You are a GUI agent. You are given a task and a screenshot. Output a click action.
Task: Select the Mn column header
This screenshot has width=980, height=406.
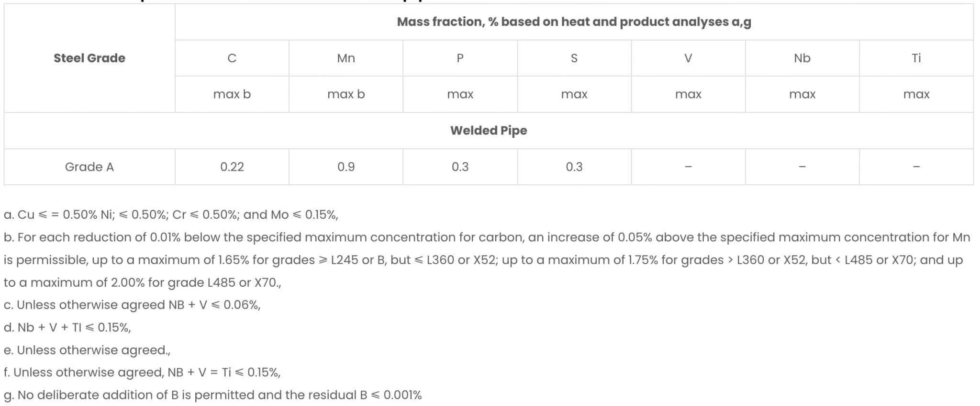(x=346, y=58)
